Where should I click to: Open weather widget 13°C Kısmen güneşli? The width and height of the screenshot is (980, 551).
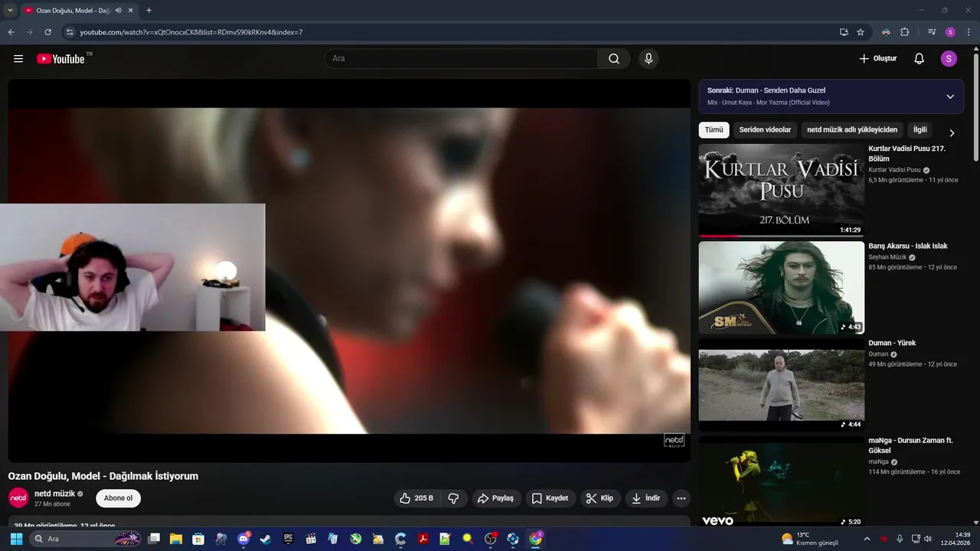[810, 539]
